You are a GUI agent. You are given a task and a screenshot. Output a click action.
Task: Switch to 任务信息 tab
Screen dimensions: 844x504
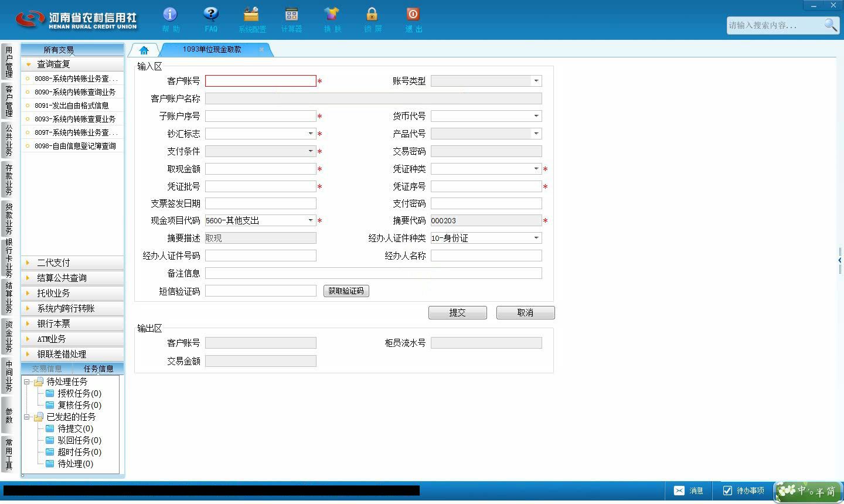pos(98,369)
